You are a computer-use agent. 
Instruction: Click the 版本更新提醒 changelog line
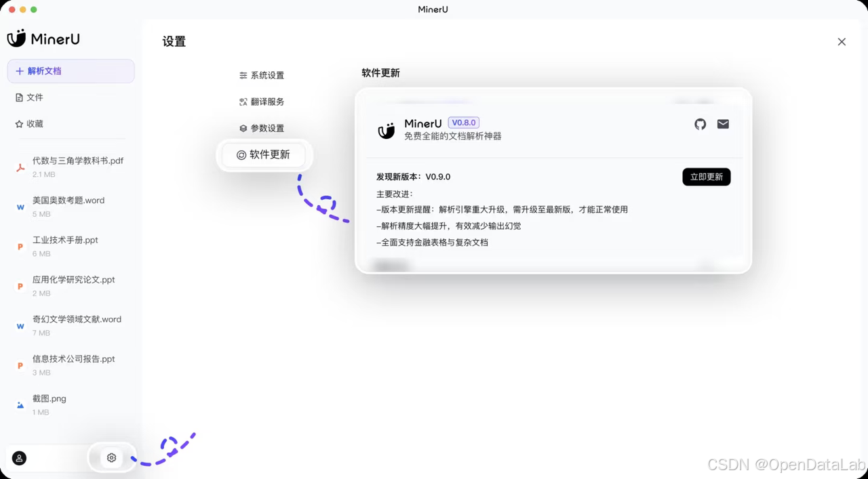[x=502, y=209]
